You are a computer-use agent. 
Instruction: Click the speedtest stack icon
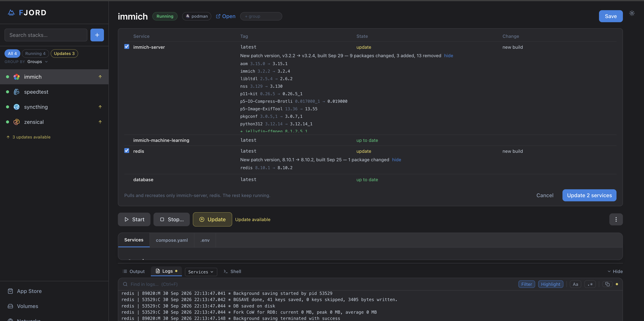pyautogui.click(x=17, y=92)
